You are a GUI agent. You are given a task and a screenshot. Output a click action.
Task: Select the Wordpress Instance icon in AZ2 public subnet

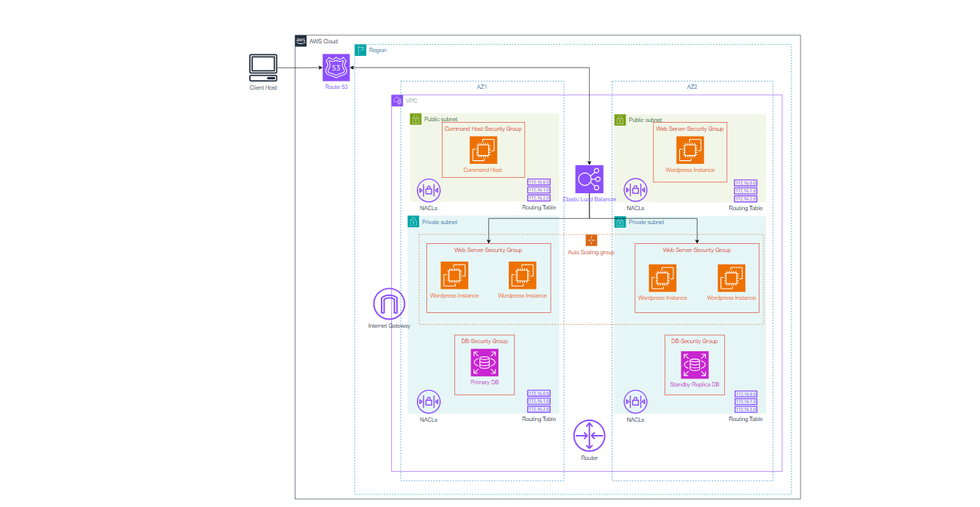click(x=690, y=151)
